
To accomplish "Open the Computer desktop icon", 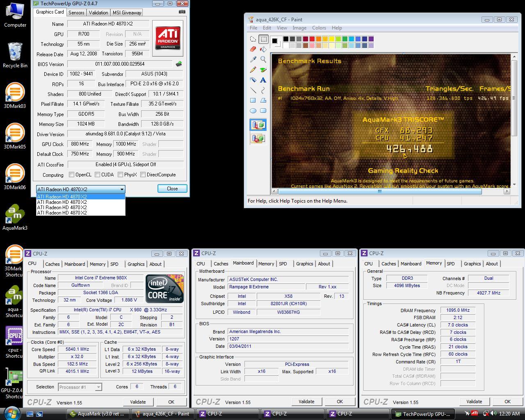I will point(15,15).
